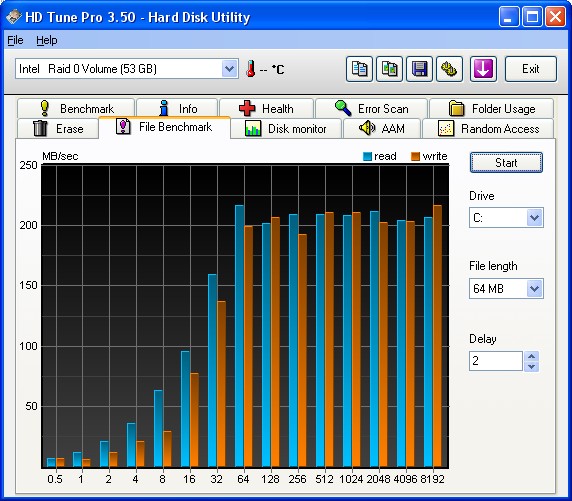Switch to the Random Access tab
This screenshot has width=572, height=501.
[488, 128]
